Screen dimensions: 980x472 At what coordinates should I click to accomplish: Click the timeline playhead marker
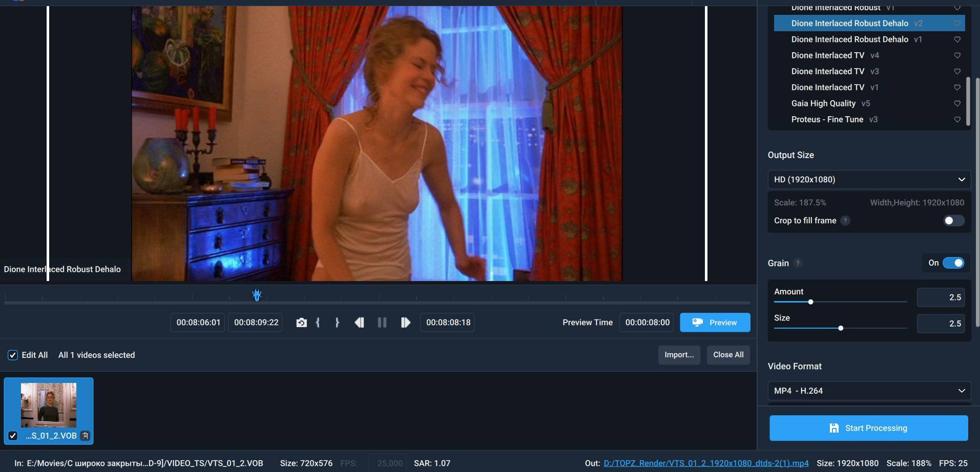(257, 295)
